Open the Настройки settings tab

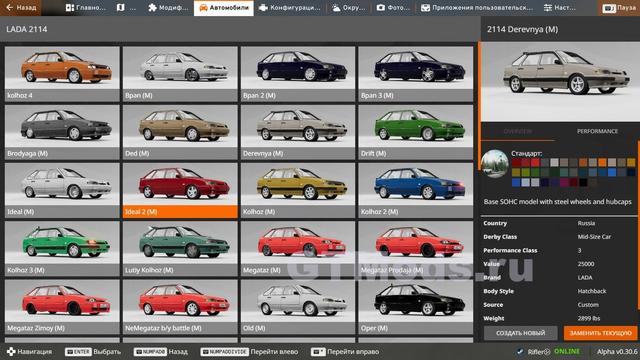[560, 8]
